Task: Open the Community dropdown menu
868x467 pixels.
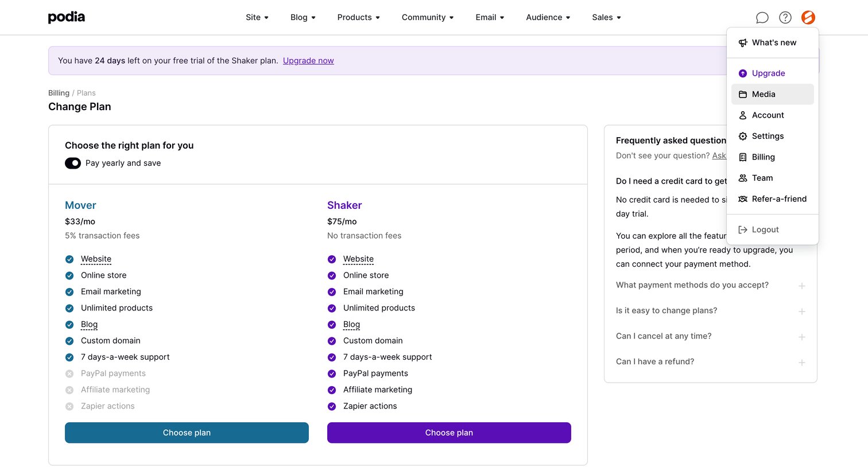Action: click(x=428, y=17)
